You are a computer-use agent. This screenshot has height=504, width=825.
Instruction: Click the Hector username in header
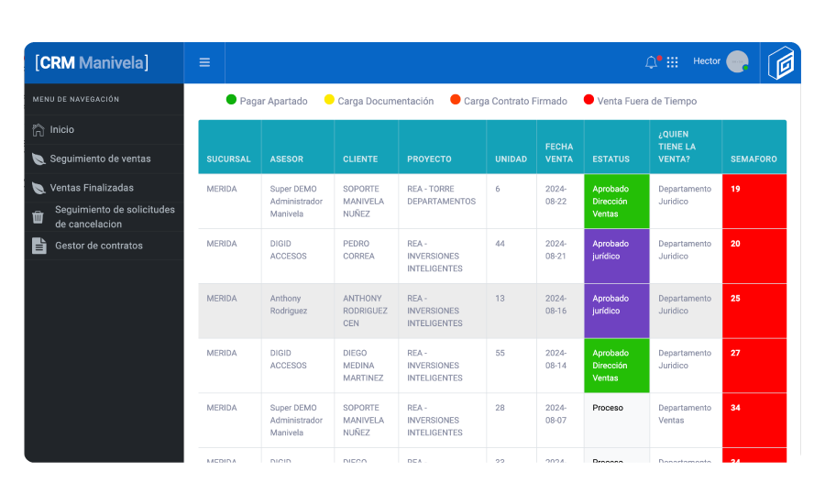coord(707,61)
